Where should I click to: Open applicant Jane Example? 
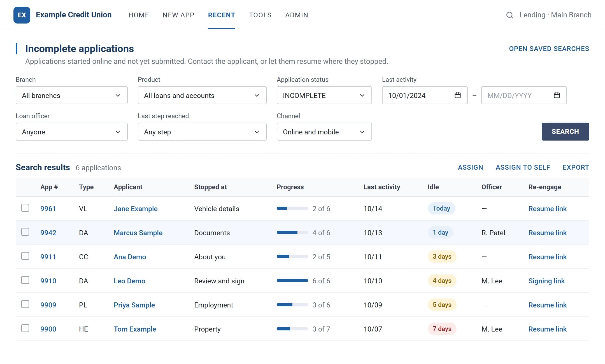click(x=136, y=209)
